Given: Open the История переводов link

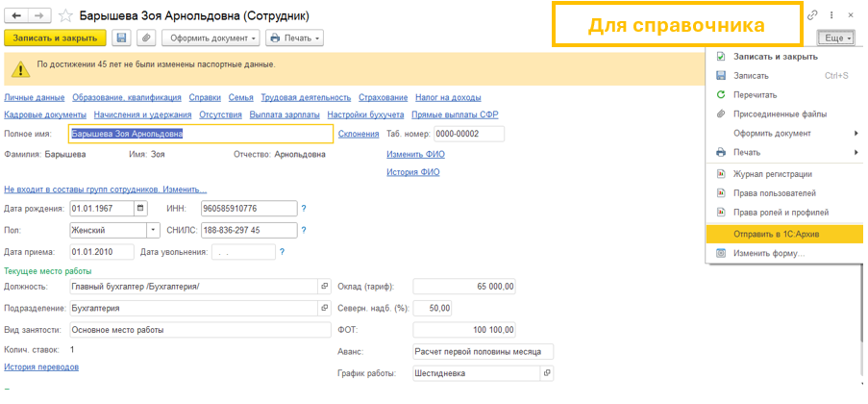Looking at the screenshot, I should [41, 366].
